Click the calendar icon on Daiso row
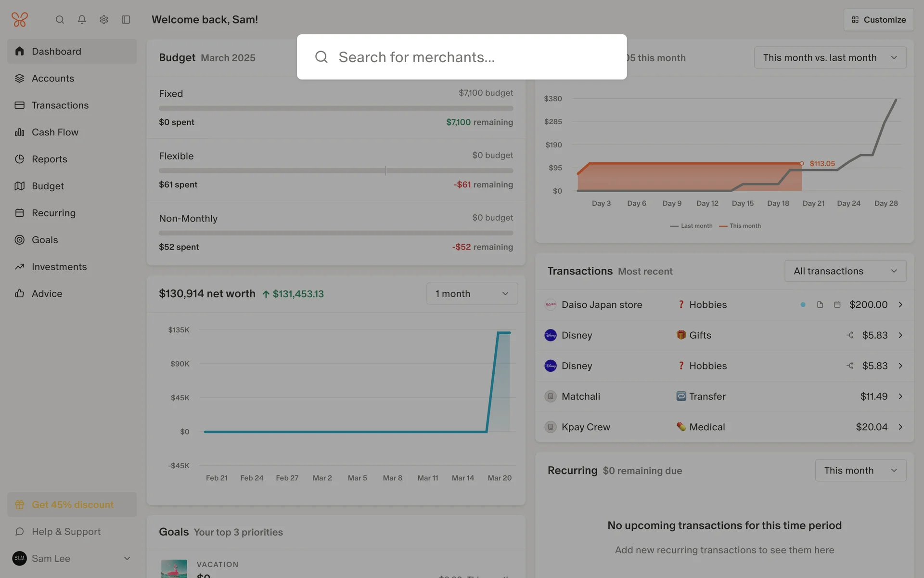Screen dimensions: 924x578 [837, 305]
